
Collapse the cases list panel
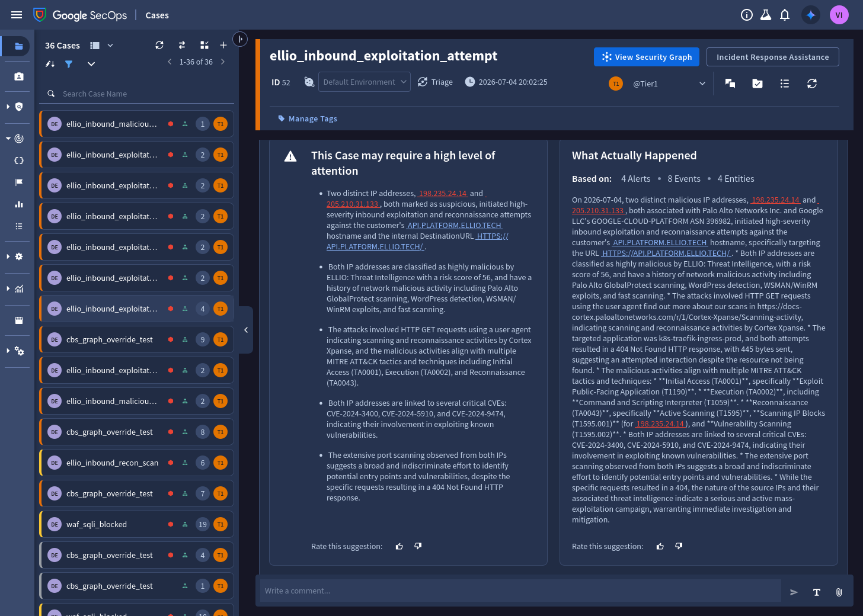[x=246, y=330]
